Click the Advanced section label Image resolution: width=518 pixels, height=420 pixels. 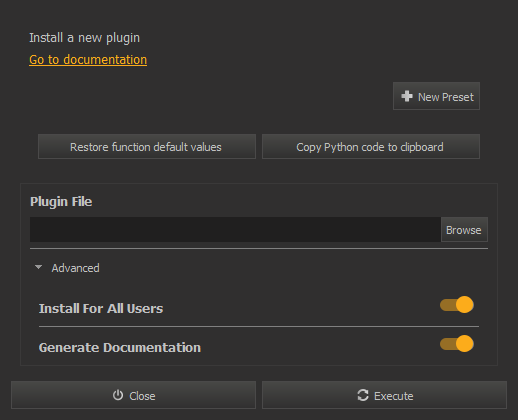[x=75, y=268]
